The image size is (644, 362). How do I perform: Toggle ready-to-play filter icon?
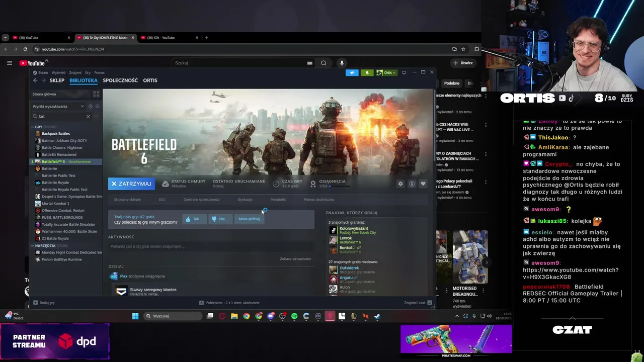click(x=98, y=106)
